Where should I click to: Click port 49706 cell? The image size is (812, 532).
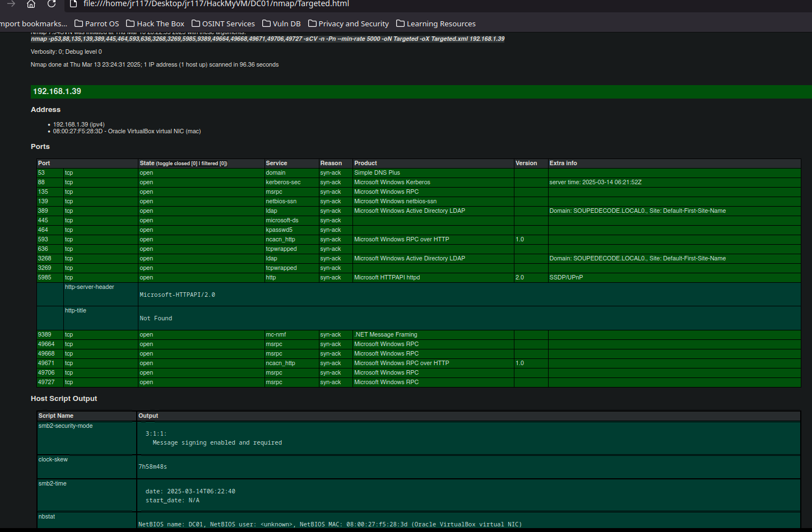pos(50,373)
